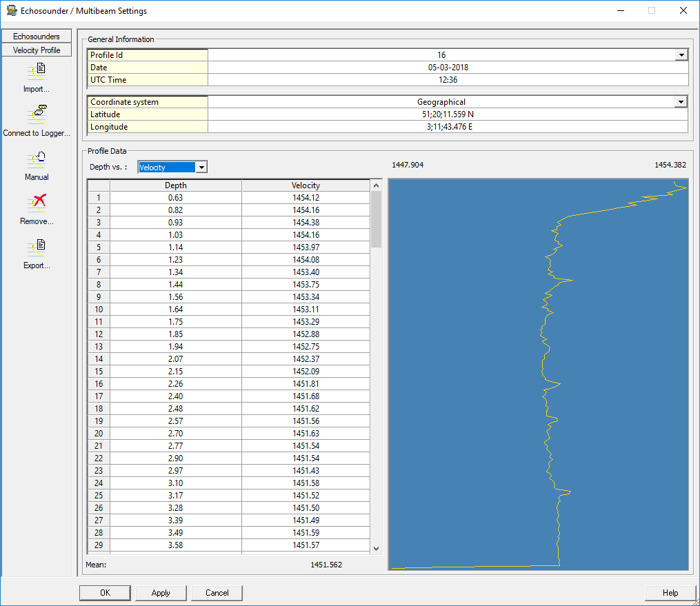Open the Profile Id dropdown
Screen dimensions: 700x606
tap(681, 55)
